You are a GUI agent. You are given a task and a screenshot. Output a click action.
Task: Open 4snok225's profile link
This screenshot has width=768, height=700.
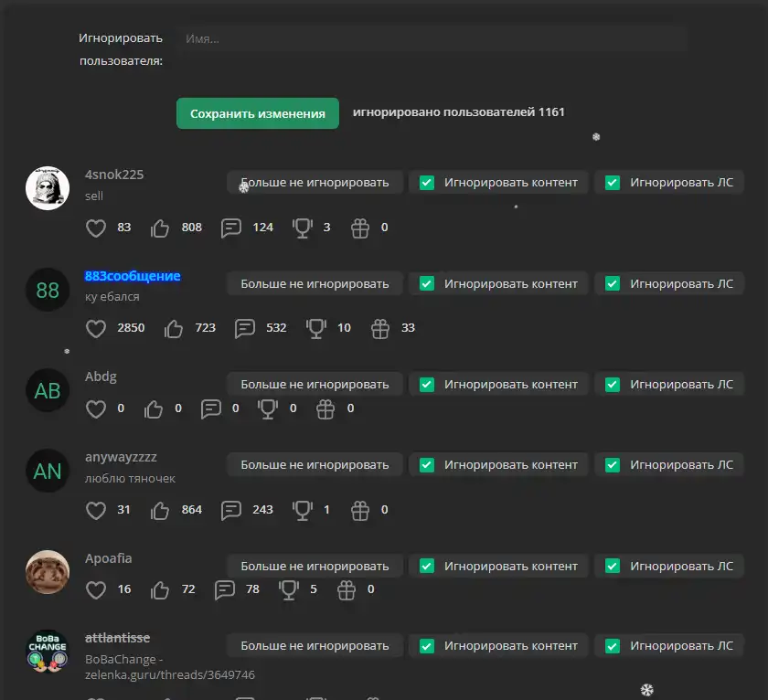(114, 175)
